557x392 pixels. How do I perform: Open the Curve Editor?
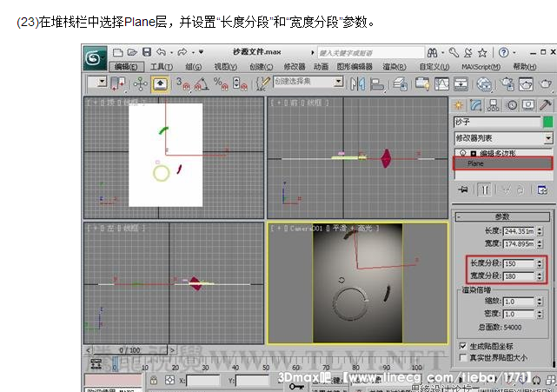[x=441, y=84]
